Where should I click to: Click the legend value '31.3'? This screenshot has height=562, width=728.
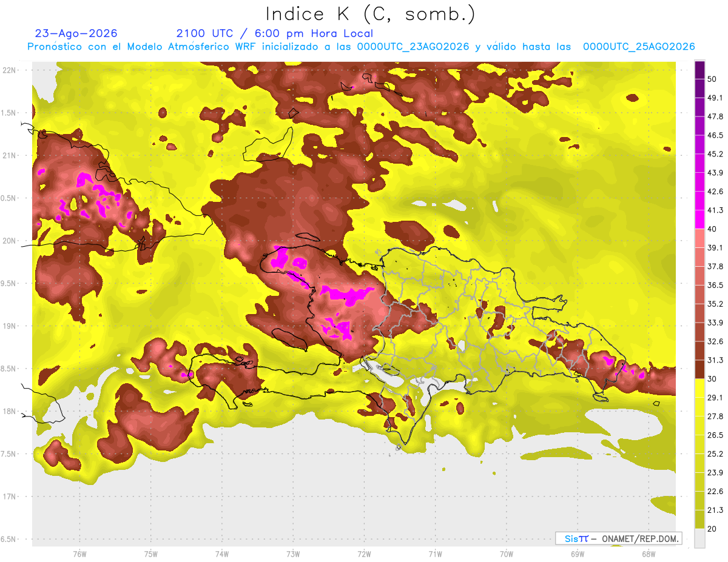(x=715, y=360)
